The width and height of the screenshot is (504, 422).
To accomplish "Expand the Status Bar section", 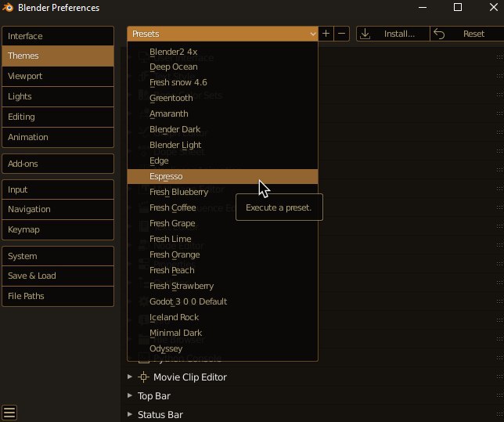I will [130, 414].
